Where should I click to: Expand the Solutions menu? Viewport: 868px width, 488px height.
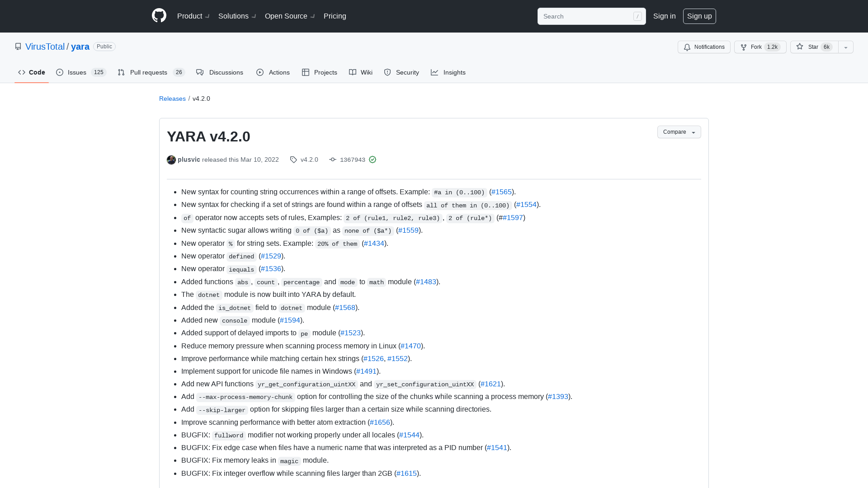[237, 16]
